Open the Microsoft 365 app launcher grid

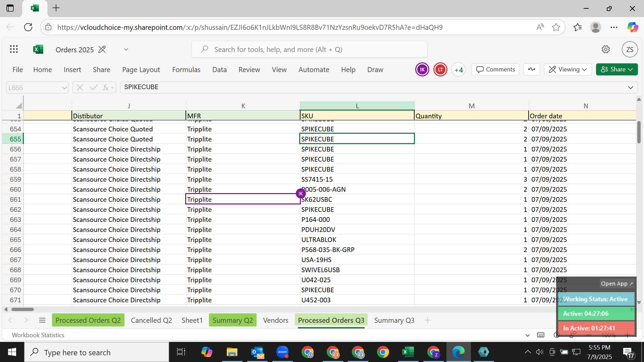[x=14, y=49]
